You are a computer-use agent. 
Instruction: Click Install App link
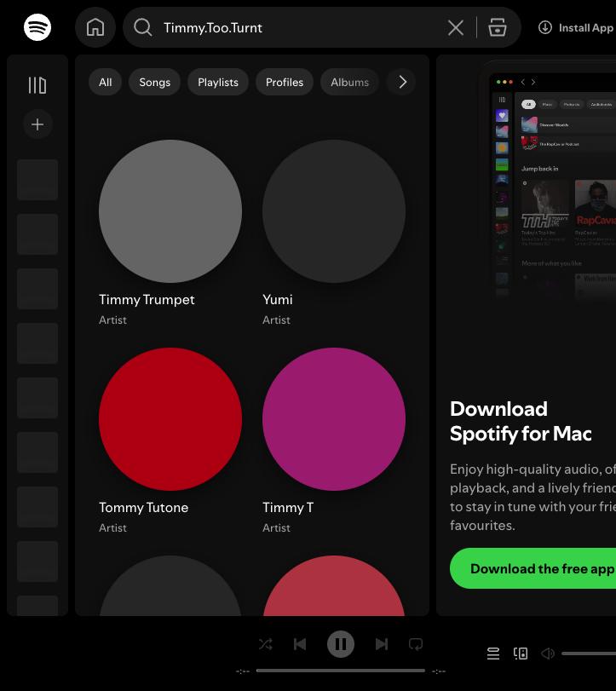577,28
